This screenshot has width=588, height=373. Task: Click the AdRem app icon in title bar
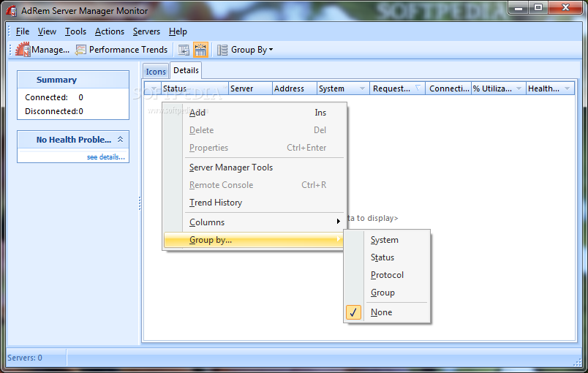pos(12,10)
